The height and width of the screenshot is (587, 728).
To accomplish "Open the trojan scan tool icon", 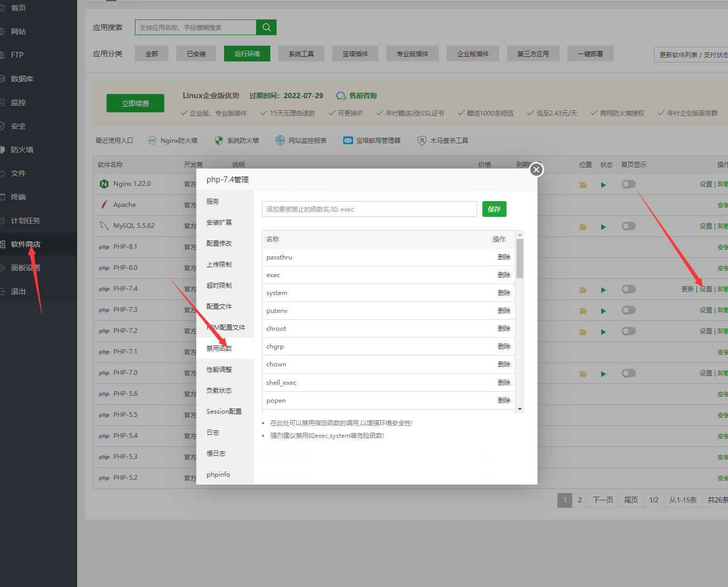I will pos(421,140).
